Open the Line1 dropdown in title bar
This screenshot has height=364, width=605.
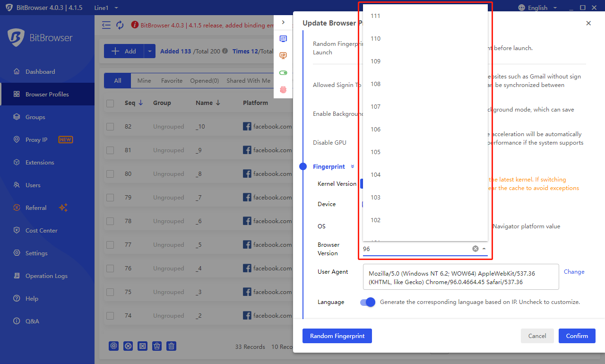tap(106, 8)
